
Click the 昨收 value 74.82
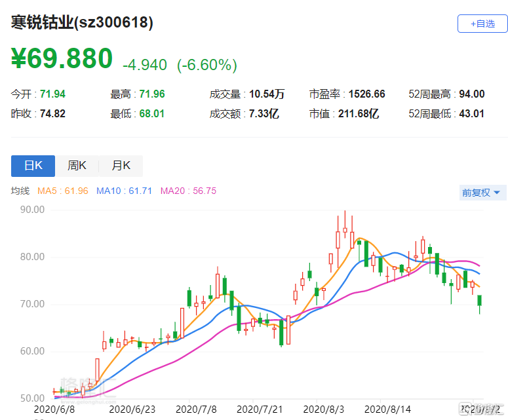pos(52,113)
